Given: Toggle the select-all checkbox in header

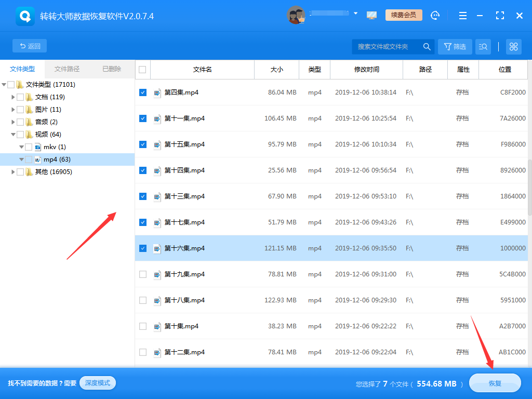Looking at the screenshot, I should pos(142,70).
